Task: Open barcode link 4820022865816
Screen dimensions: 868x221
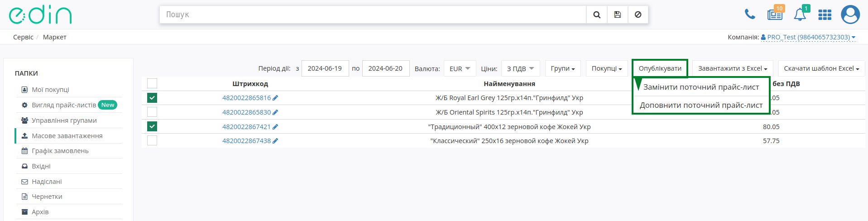Action: [246, 98]
